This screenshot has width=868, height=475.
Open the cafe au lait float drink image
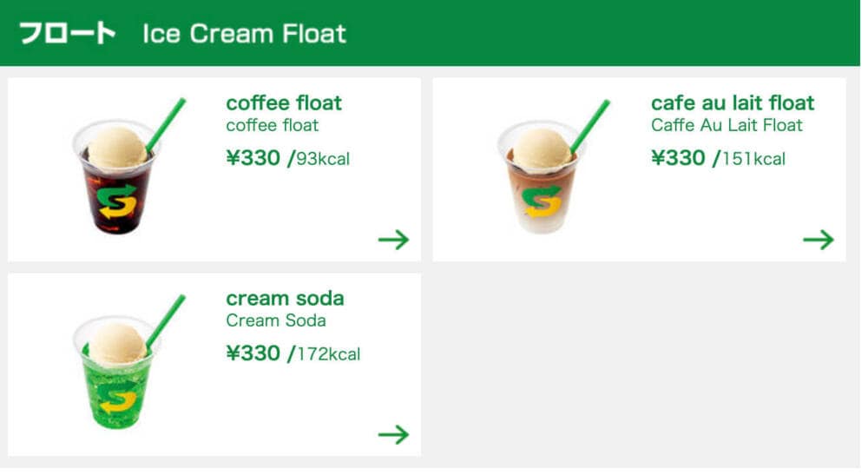(x=552, y=166)
